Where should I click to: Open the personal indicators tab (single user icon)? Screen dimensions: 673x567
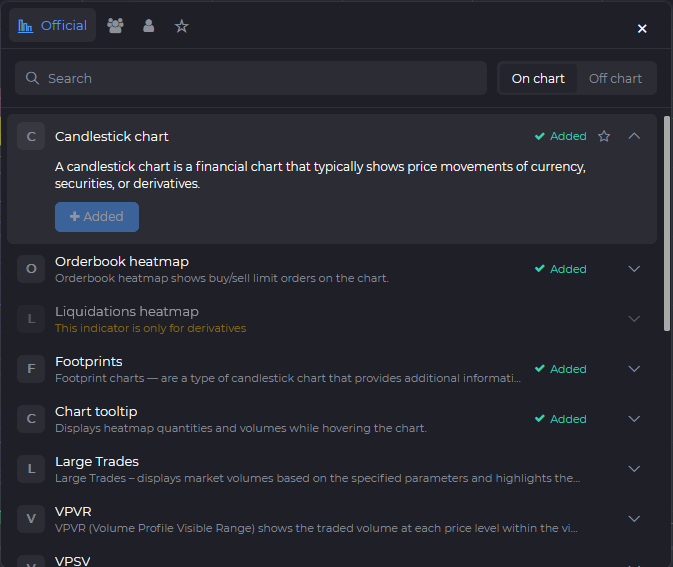click(149, 26)
